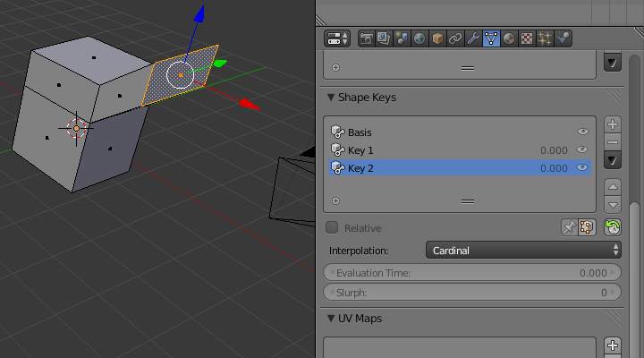Click the Shape Keys panel drag grip
The image size is (644, 358).
(x=614, y=98)
